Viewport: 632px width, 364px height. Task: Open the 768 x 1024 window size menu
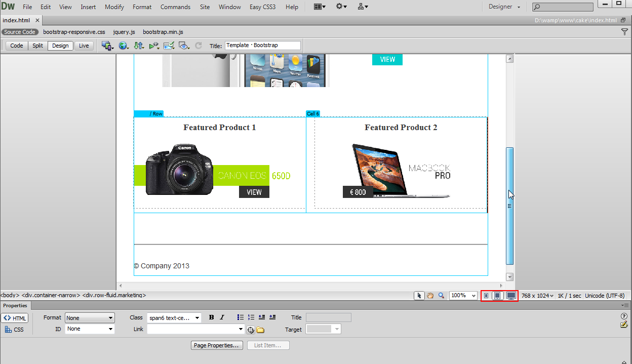pyautogui.click(x=537, y=296)
